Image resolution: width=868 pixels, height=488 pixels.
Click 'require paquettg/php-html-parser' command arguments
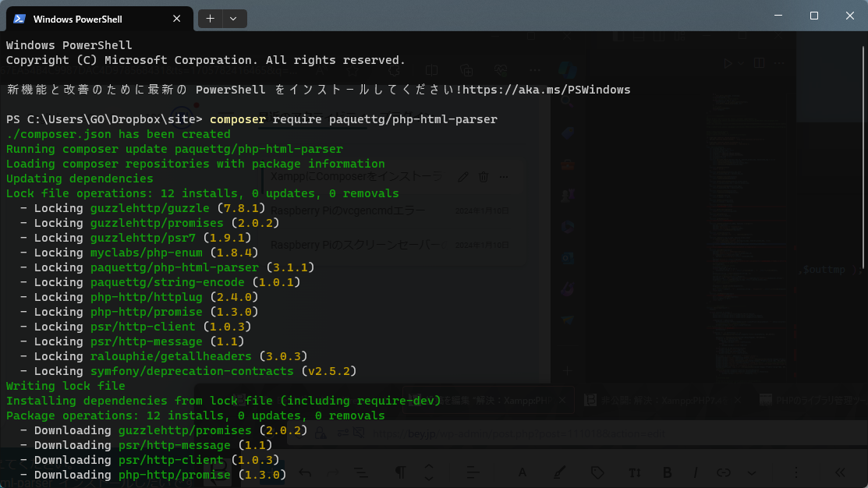(384, 119)
